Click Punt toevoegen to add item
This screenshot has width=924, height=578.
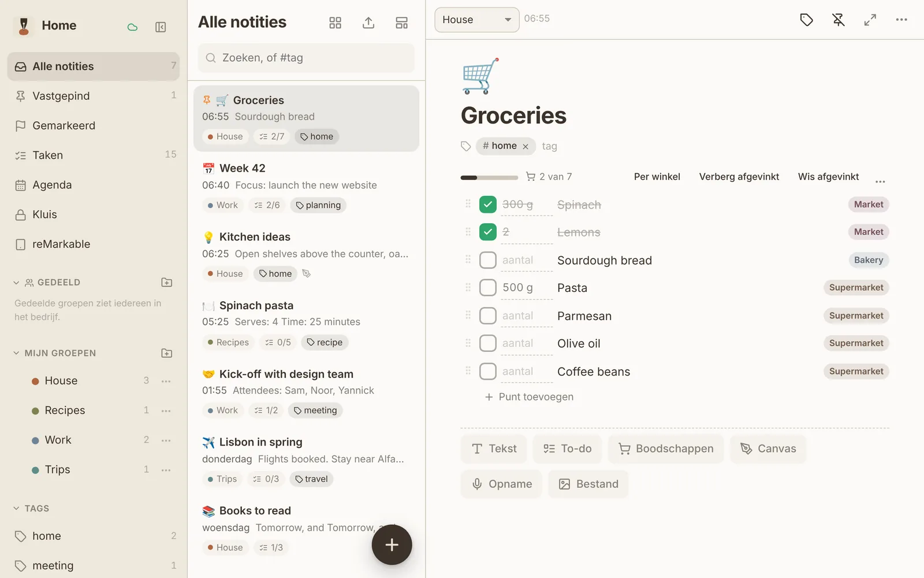click(x=529, y=397)
